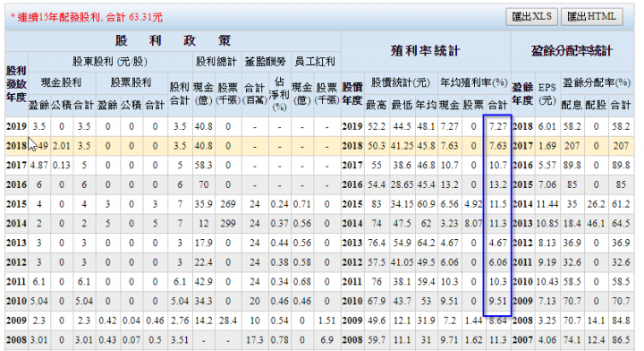Select the 17.3 directors pay cell for 2008
The height and width of the screenshot is (351, 644).
(255, 340)
